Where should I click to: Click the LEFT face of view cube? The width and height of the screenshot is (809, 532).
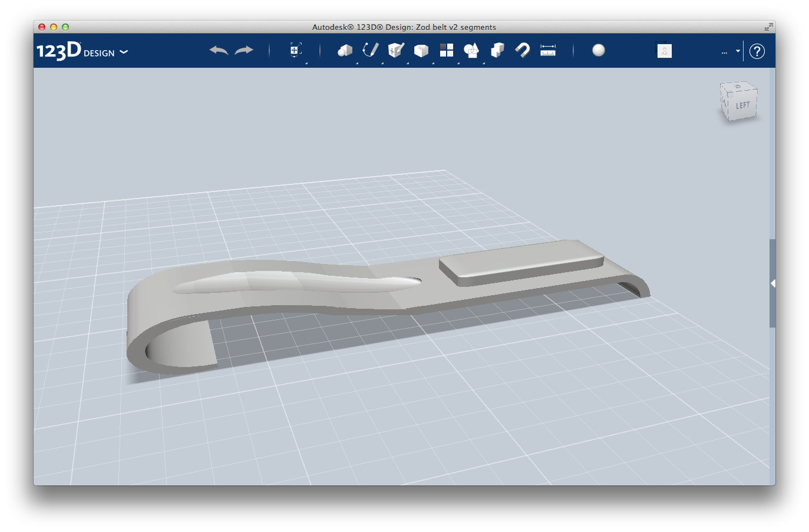coord(743,105)
